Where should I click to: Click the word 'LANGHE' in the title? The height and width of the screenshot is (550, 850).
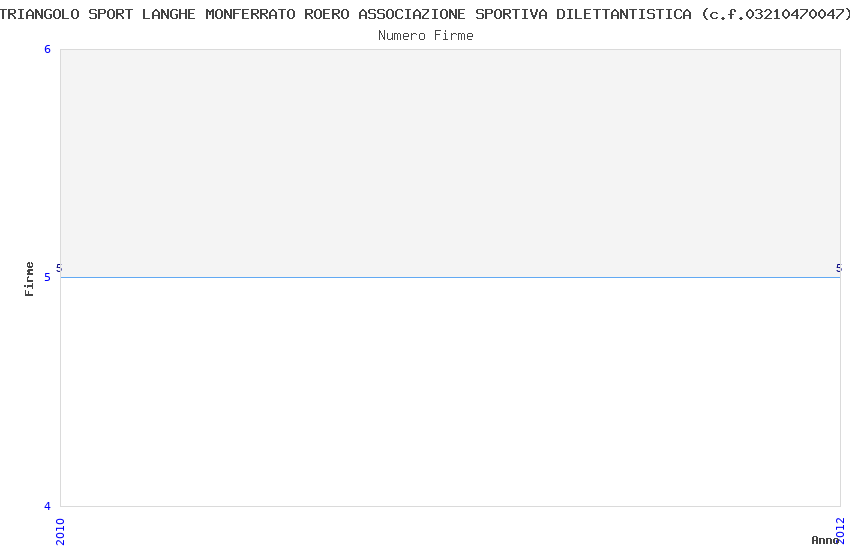tap(169, 14)
